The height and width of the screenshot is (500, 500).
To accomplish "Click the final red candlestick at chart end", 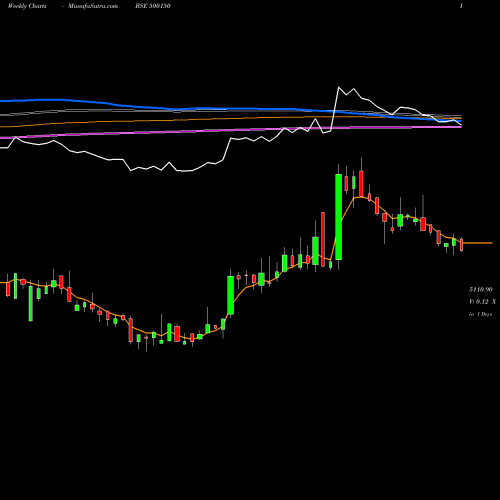I will point(462,245).
